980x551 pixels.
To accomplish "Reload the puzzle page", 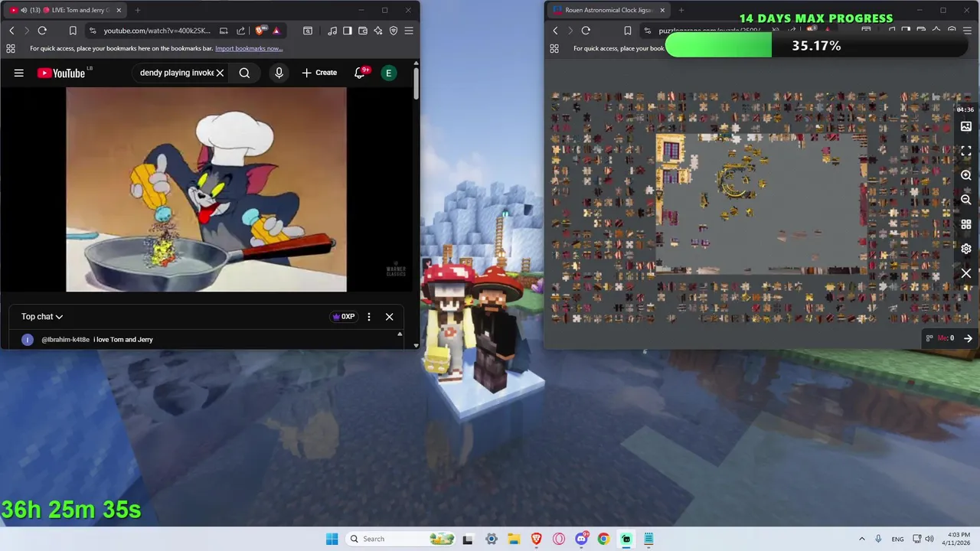I will tap(586, 31).
